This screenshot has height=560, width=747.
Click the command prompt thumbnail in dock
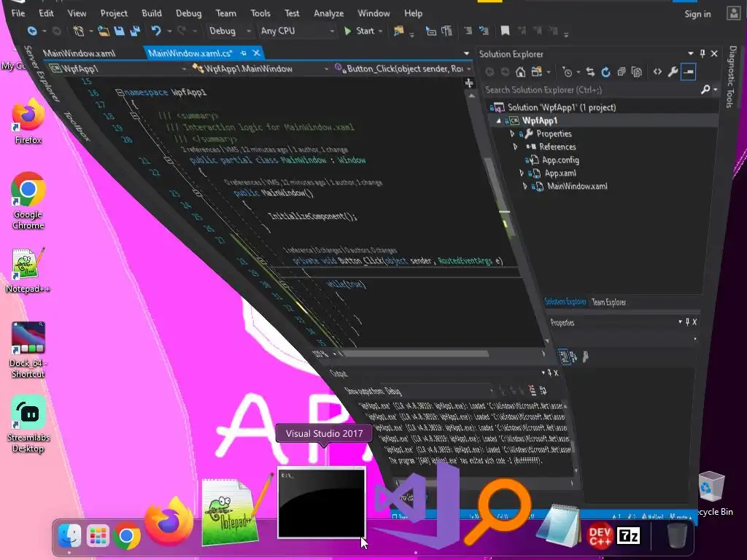tap(322, 502)
